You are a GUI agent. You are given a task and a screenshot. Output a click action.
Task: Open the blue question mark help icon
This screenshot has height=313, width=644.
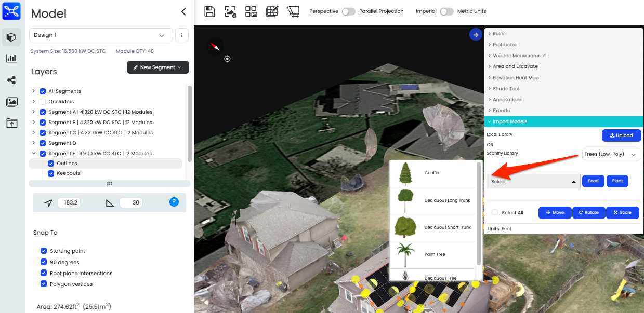pos(174,202)
